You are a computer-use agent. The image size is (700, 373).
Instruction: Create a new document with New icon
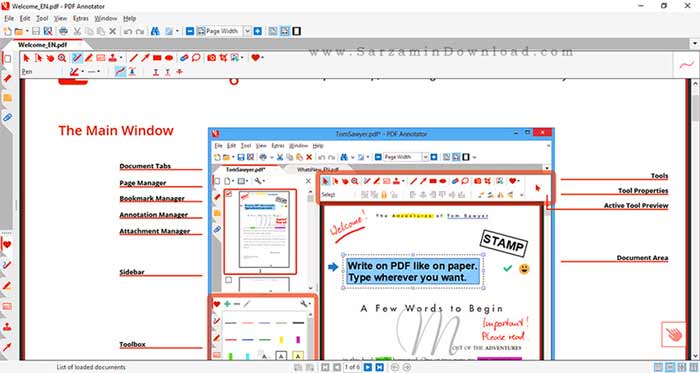point(7,31)
